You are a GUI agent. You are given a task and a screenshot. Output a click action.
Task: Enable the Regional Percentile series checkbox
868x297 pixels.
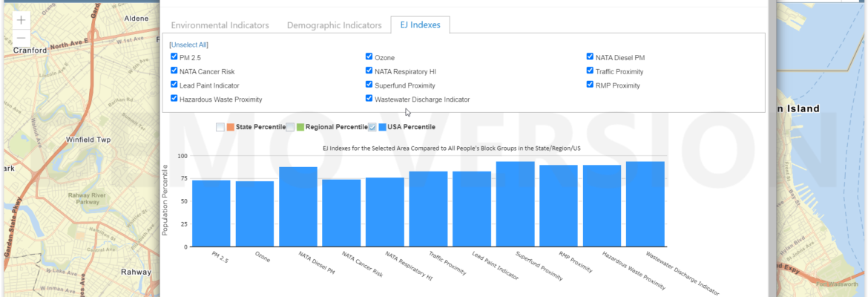coord(291,127)
